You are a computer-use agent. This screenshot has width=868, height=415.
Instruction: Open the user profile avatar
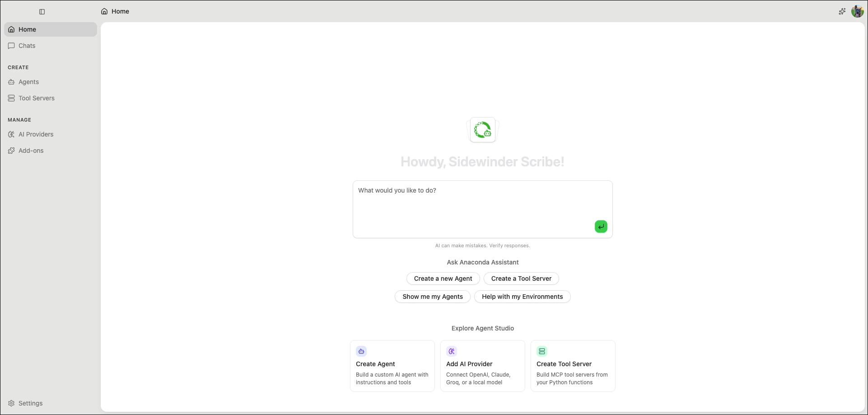[x=858, y=11]
